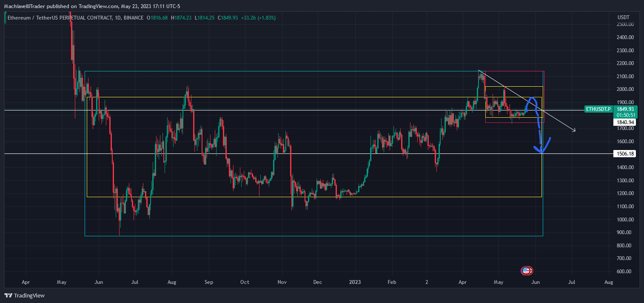
Task: Click the 1400.00 price axis label
Action: pyautogui.click(x=625, y=167)
